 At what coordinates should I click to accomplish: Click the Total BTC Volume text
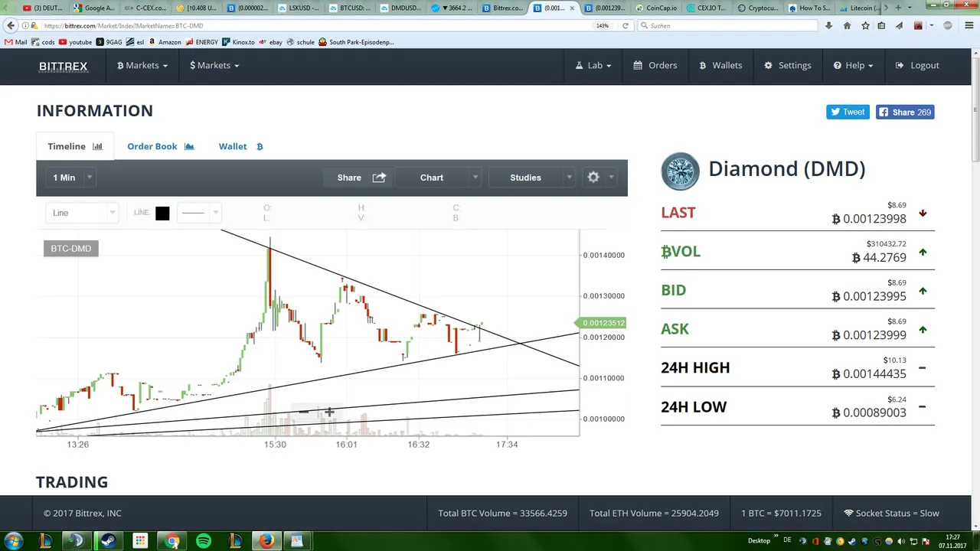(x=502, y=514)
